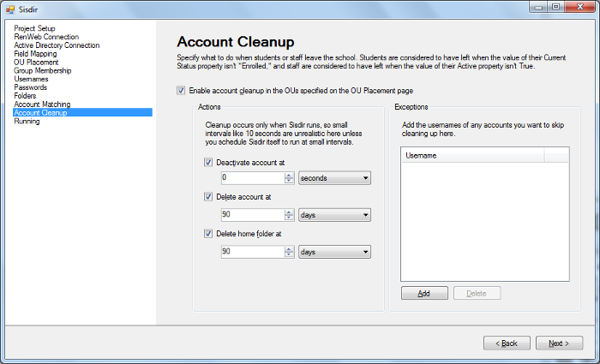Select Account Cleanup in sidebar
600x364 pixels.
(82, 112)
